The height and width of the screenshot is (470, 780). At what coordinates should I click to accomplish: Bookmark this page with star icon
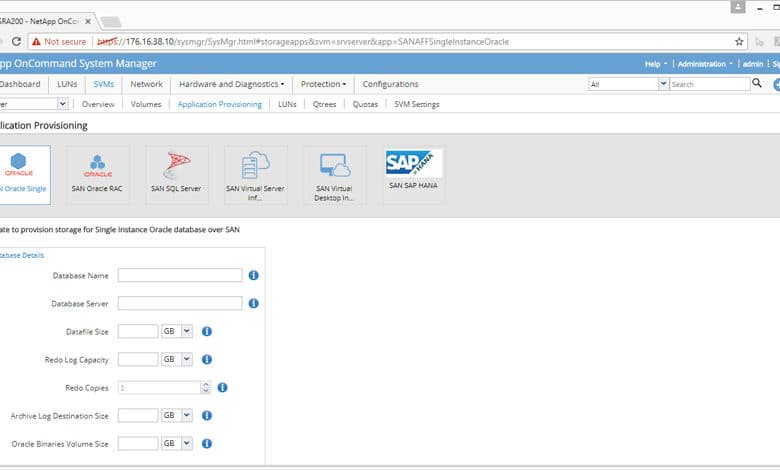(739, 42)
